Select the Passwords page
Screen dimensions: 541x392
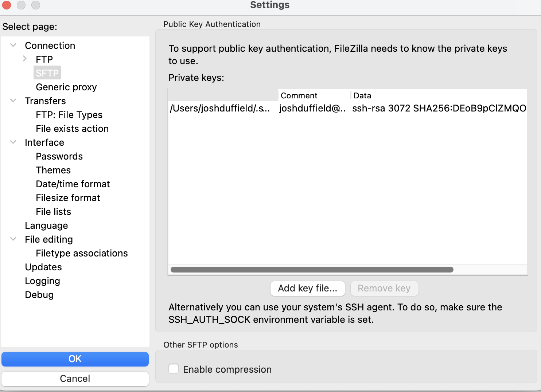pos(59,156)
